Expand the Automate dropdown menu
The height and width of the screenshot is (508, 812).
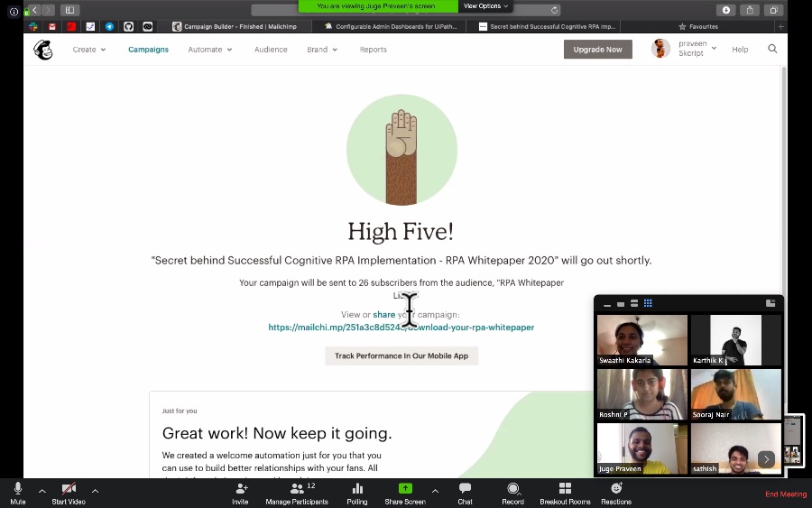[209, 50]
